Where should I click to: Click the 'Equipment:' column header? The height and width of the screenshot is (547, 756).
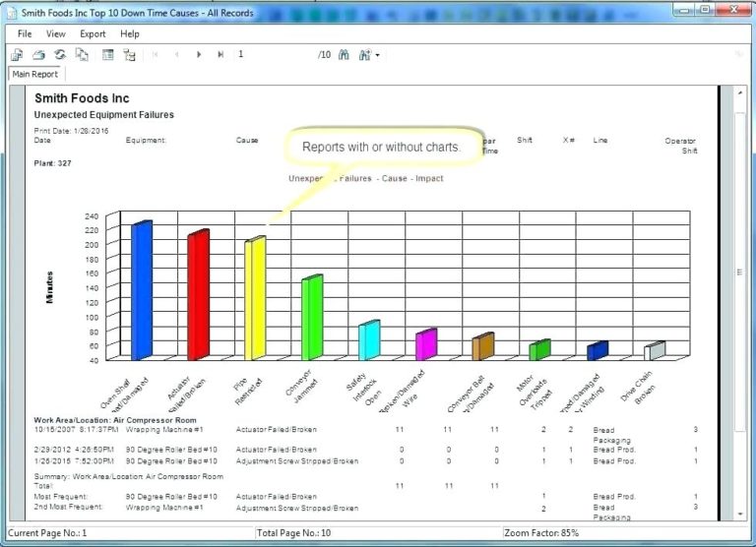[146, 141]
